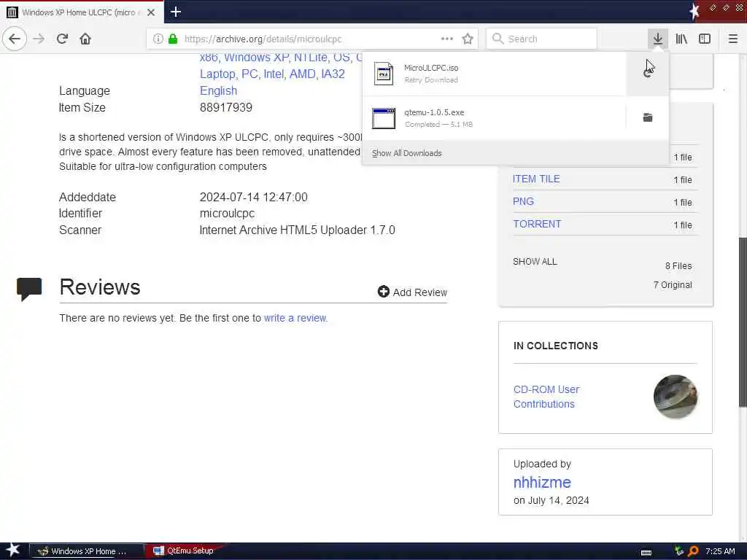Click the 8 Files count
The height and width of the screenshot is (560, 747).
[678, 265]
